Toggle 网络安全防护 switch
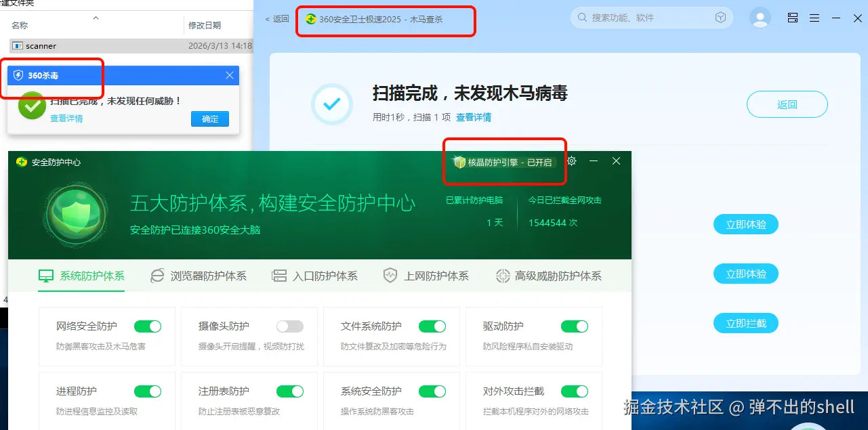868x430 pixels. pos(148,326)
